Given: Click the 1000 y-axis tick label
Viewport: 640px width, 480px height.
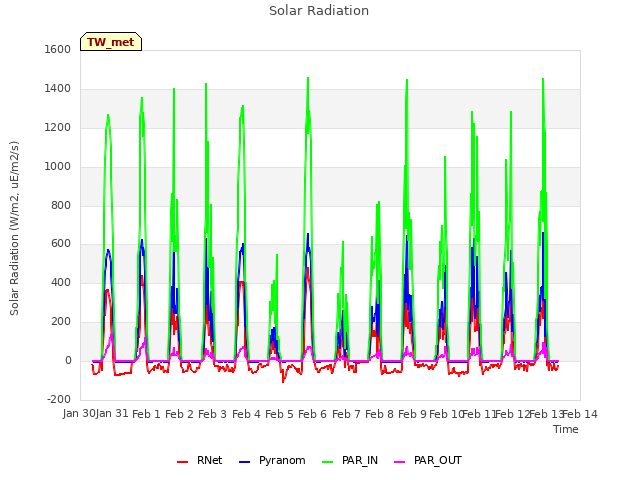Looking at the screenshot, I should [58, 167].
